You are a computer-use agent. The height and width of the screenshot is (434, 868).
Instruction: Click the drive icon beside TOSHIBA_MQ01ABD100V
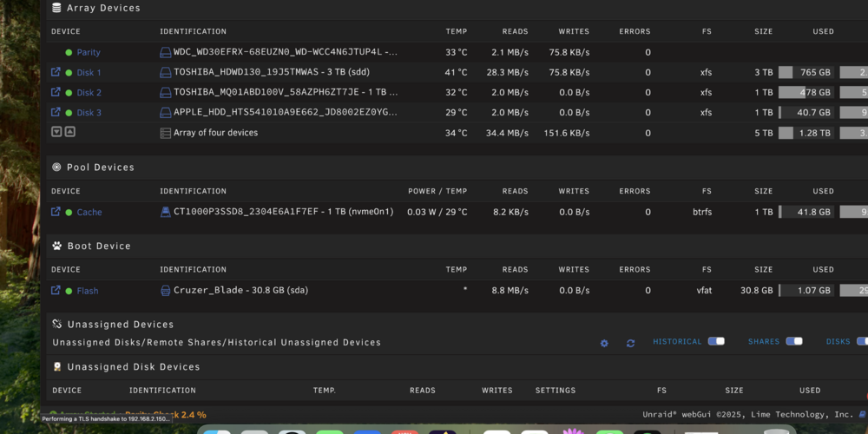click(x=166, y=93)
